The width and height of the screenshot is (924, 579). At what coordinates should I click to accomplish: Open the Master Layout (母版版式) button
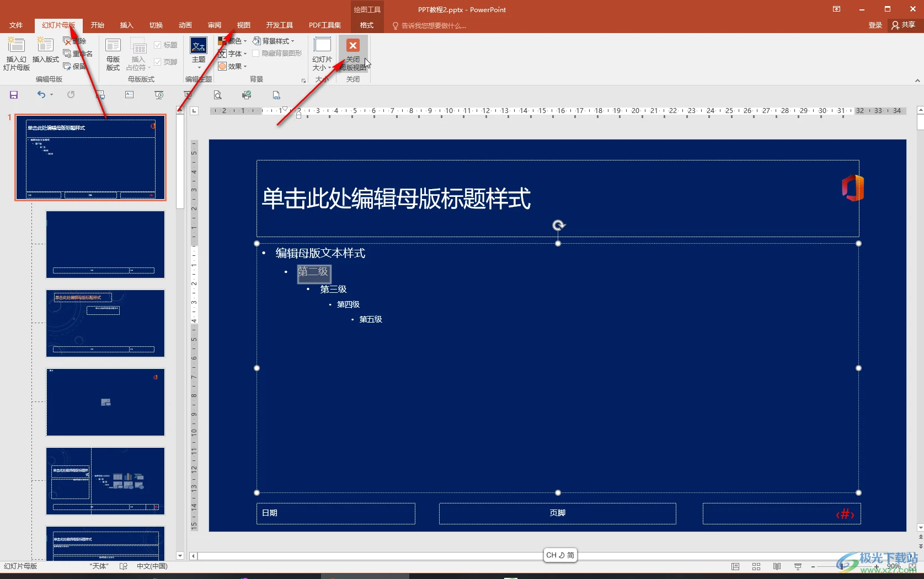point(113,54)
